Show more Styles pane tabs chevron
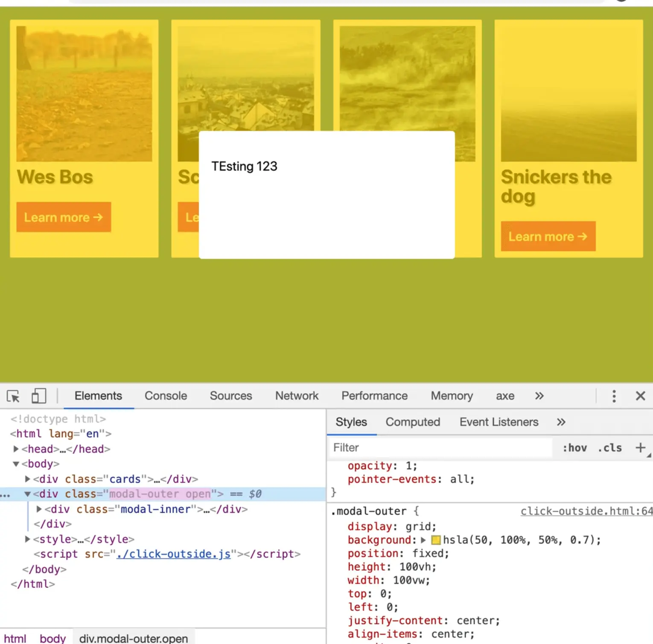This screenshot has height=644, width=653. point(561,422)
